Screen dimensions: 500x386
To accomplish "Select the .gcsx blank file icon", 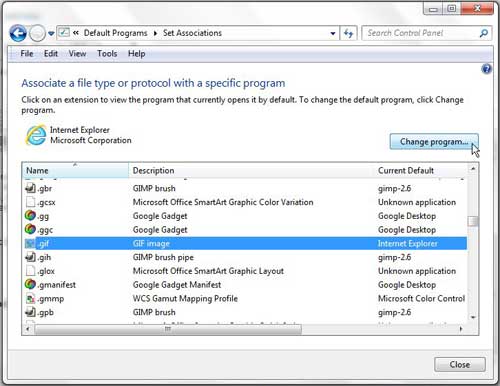I will (30, 202).
